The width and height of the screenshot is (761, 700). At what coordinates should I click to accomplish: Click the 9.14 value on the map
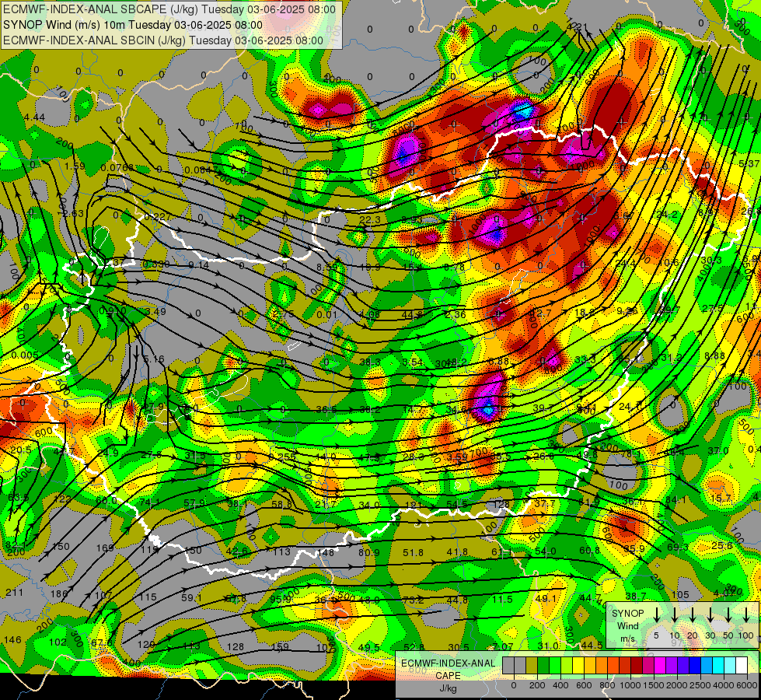click(x=198, y=265)
